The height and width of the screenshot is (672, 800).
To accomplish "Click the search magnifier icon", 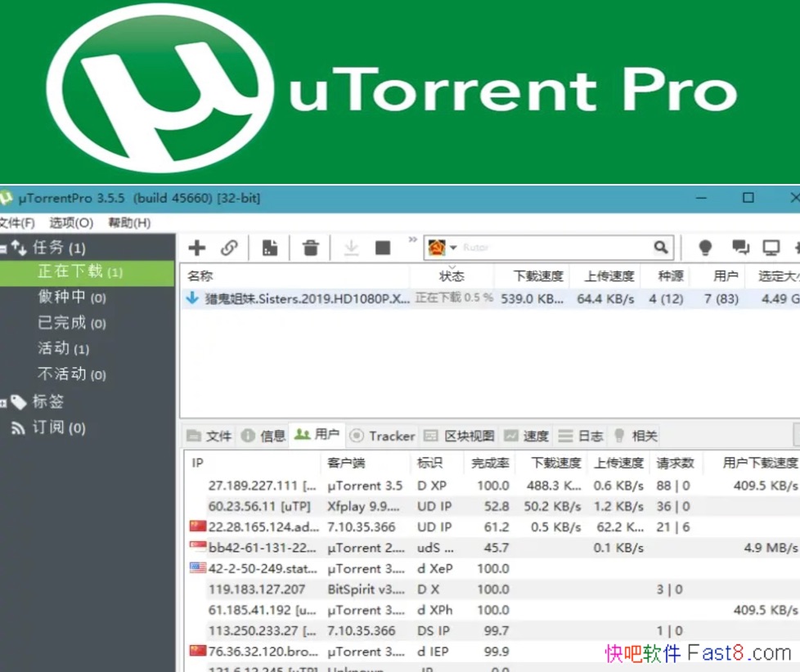I will (x=661, y=247).
